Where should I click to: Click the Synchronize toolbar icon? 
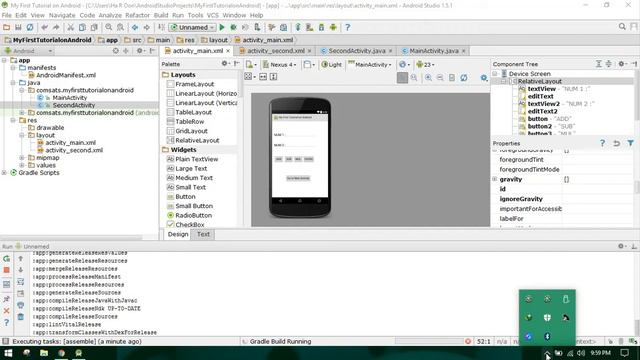(x=30, y=27)
